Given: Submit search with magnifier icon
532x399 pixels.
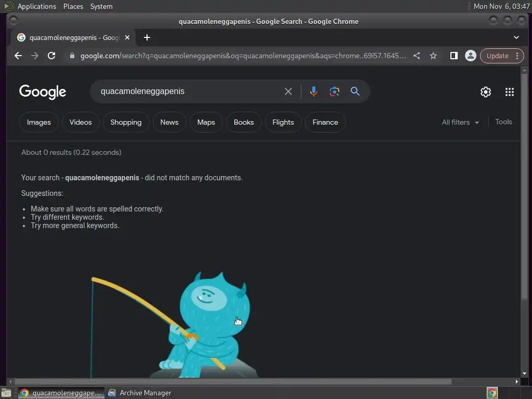Looking at the screenshot, I should tap(355, 91).
